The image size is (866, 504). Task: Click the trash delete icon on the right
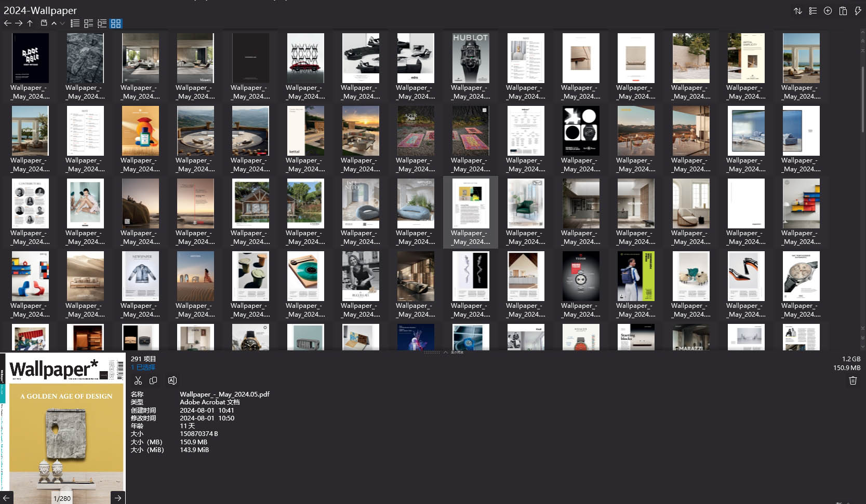pos(852,380)
